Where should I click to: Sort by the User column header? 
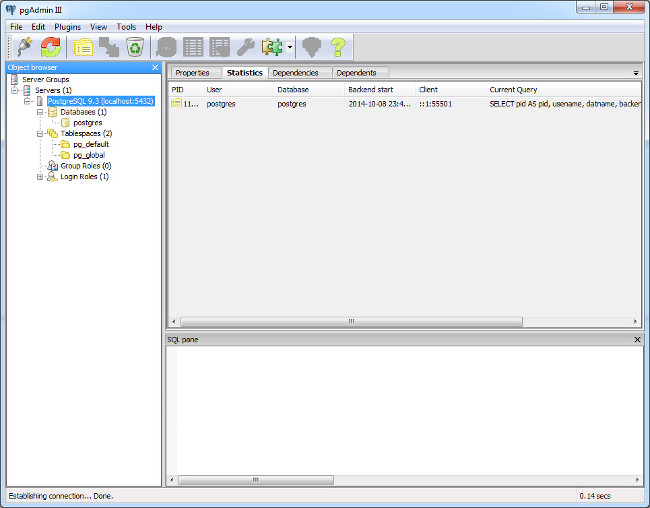tap(239, 90)
